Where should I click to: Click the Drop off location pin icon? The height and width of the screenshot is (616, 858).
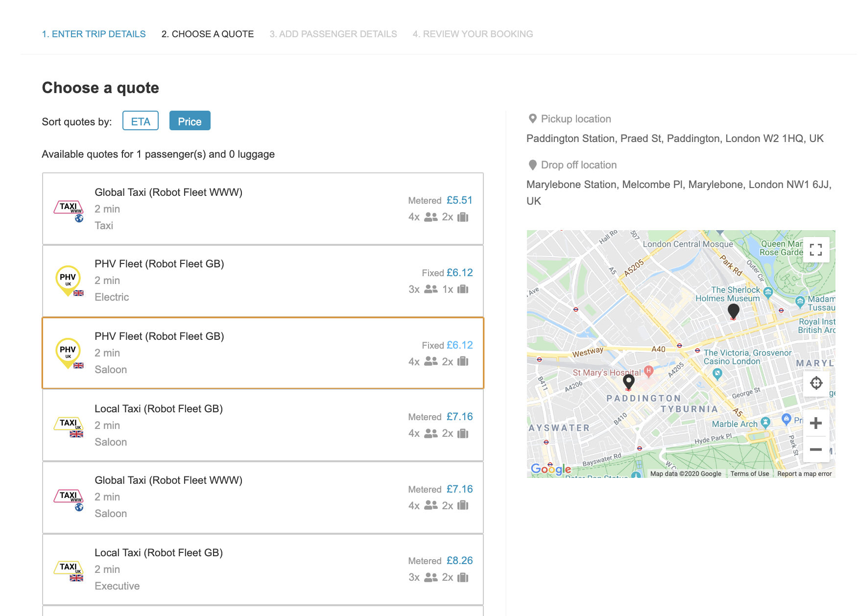(533, 165)
